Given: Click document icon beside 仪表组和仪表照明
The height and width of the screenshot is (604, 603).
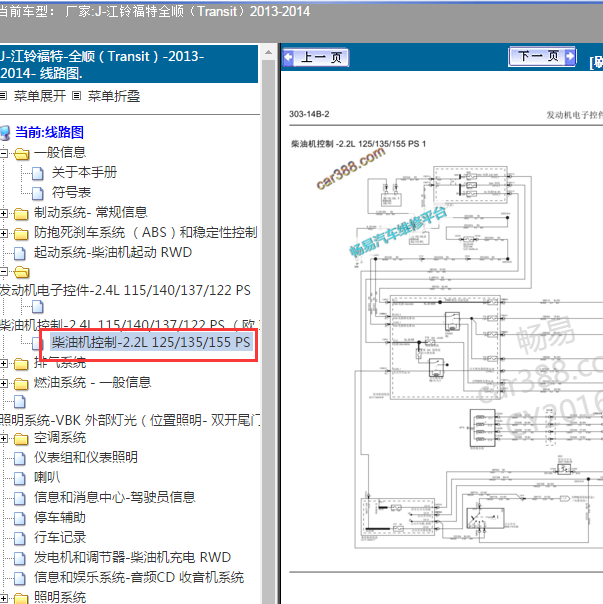Looking at the screenshot, I should [x=20, y=458].
